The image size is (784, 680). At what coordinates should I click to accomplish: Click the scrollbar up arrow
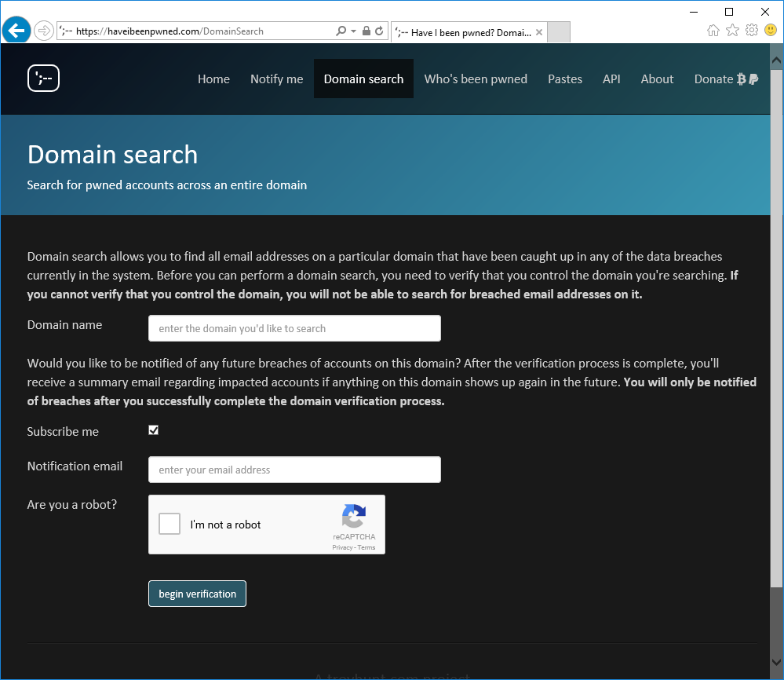pyautogui.click(x=776, y=60)
